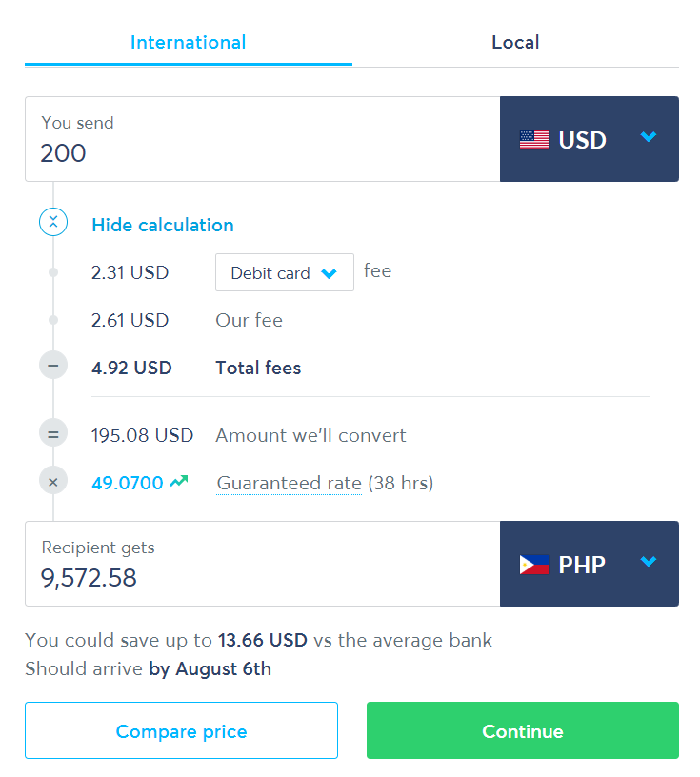
Task: Click the Philippines flag icon
Action: (534, 565)
